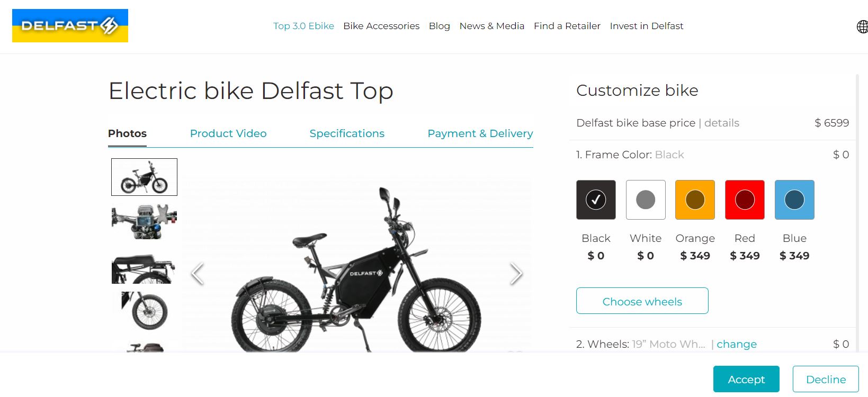The width and height of the screenshot is (868, 397).
Task: Expand base price details
Action: (x=721, y=123)
